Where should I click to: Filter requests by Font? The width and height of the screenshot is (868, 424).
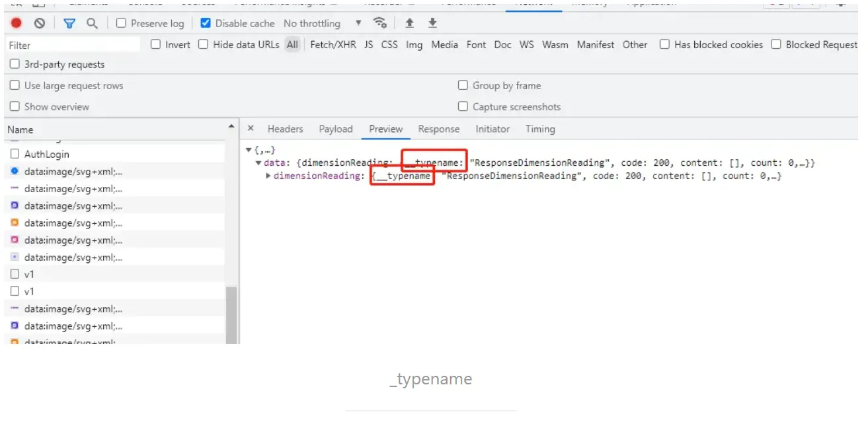(x=476, y=44)
